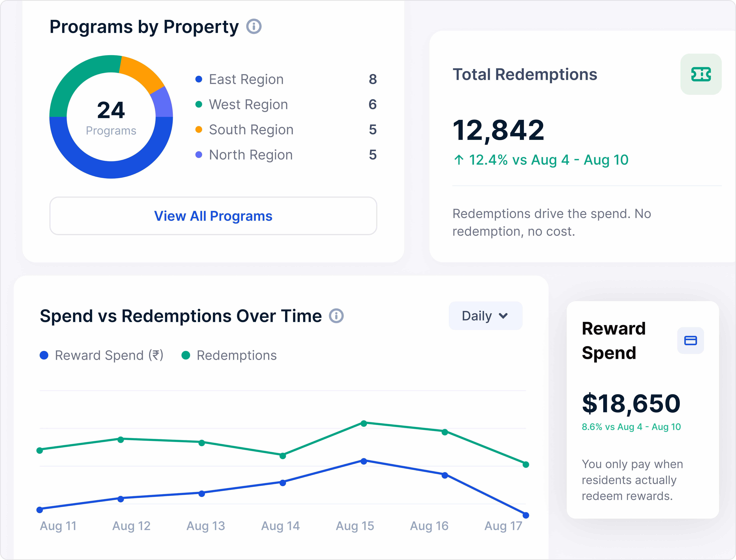Select the West Region legend label
This screenshot has width=736, height=560.
tap(248, 104)
